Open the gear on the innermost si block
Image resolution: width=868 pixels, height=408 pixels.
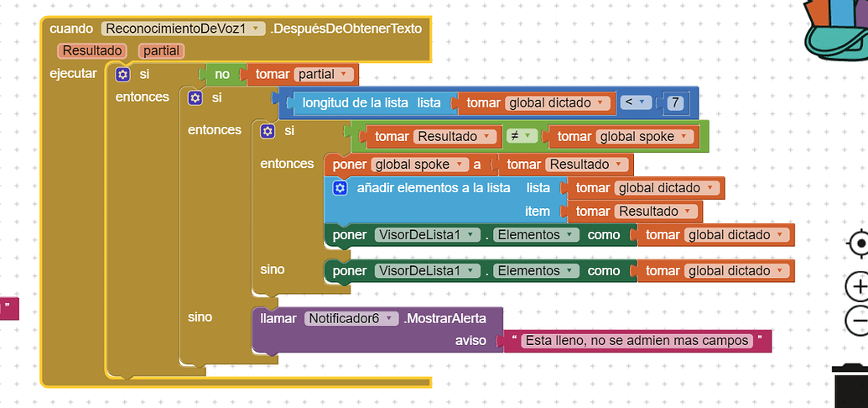tap(268, 131)
